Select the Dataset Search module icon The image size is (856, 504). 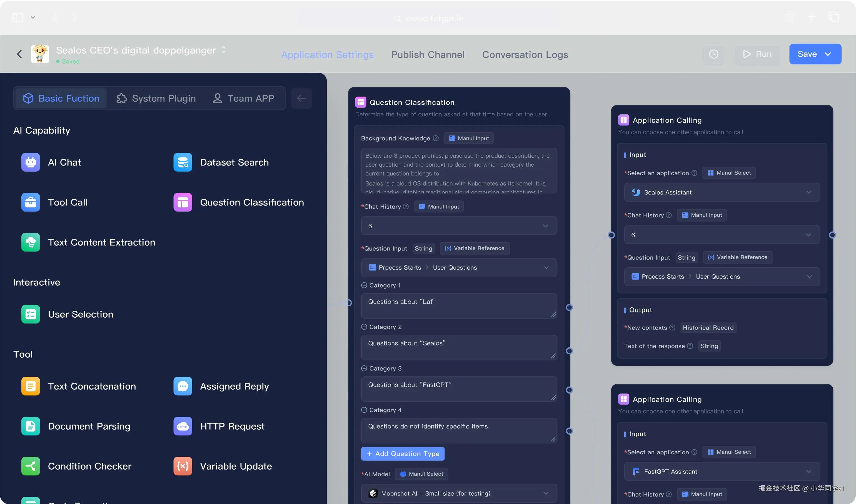pos(183,162)
